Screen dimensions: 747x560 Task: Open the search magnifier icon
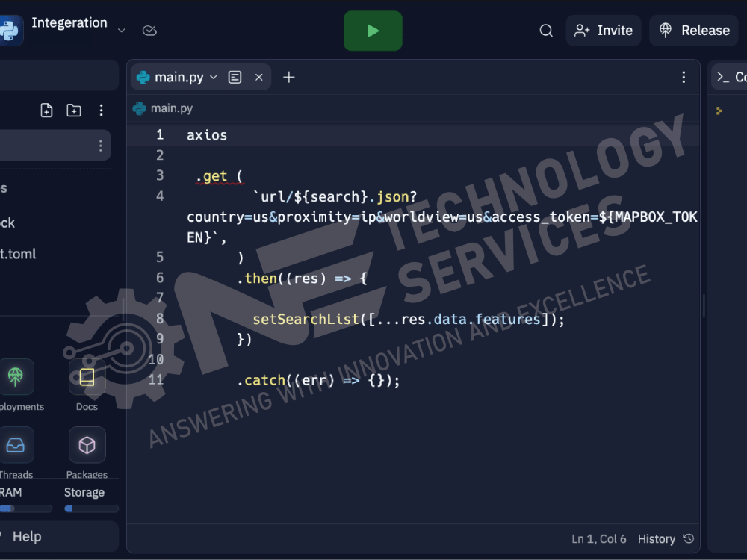(546, 31)
